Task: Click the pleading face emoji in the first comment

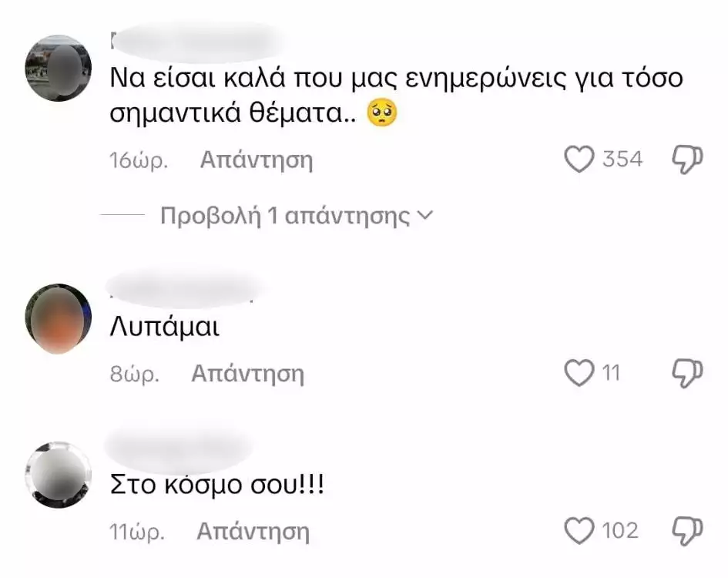Action: [381, 113]
